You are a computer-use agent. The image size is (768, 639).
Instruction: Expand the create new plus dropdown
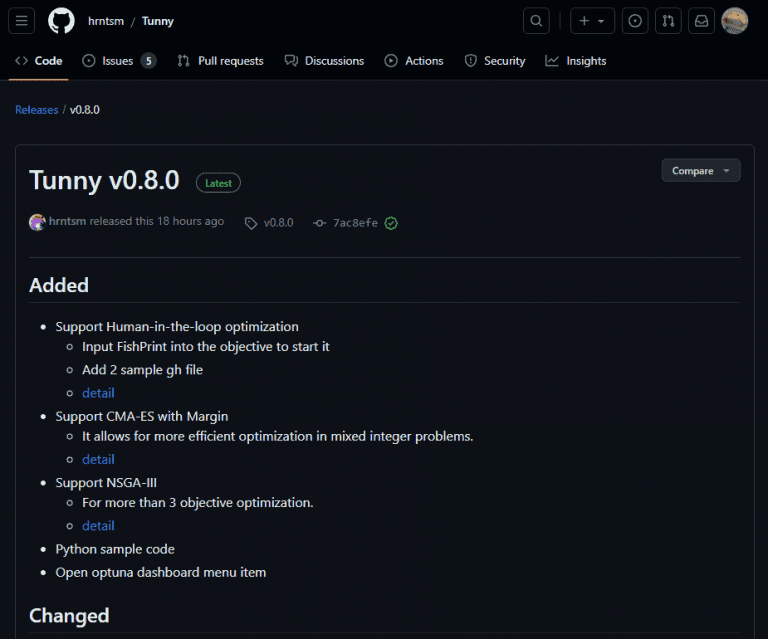pyautogui.click(x=591, y=21)
